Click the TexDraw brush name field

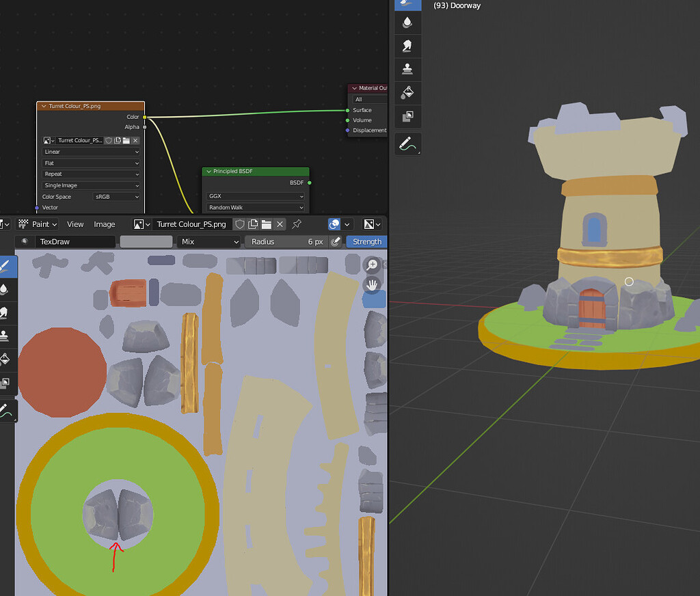(x=75, y=241)
